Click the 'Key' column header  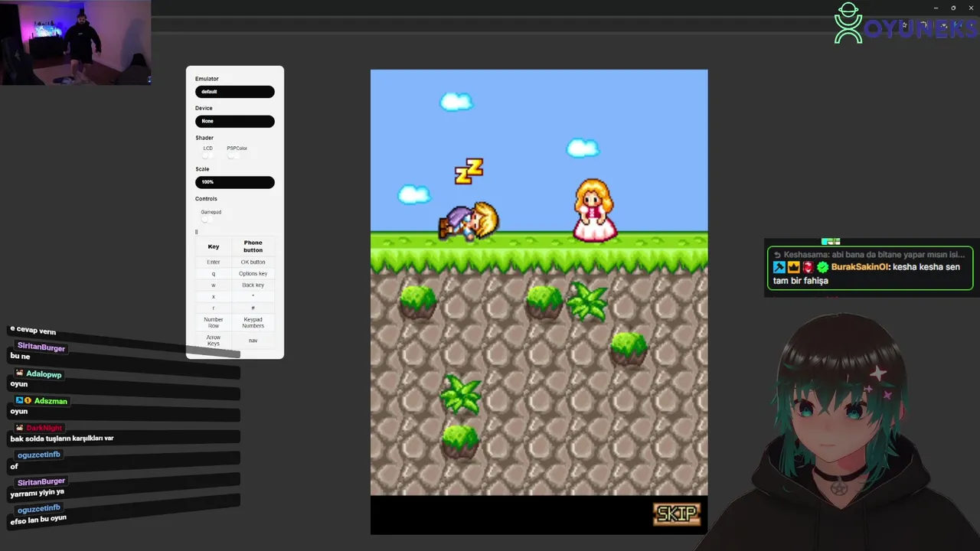214,246
